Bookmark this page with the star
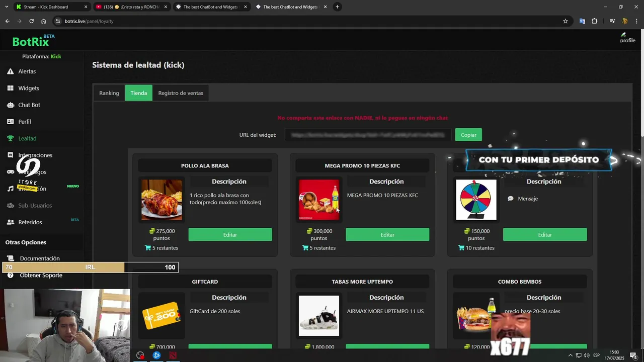This screenshot has height=362, width=644. (566, 21)
